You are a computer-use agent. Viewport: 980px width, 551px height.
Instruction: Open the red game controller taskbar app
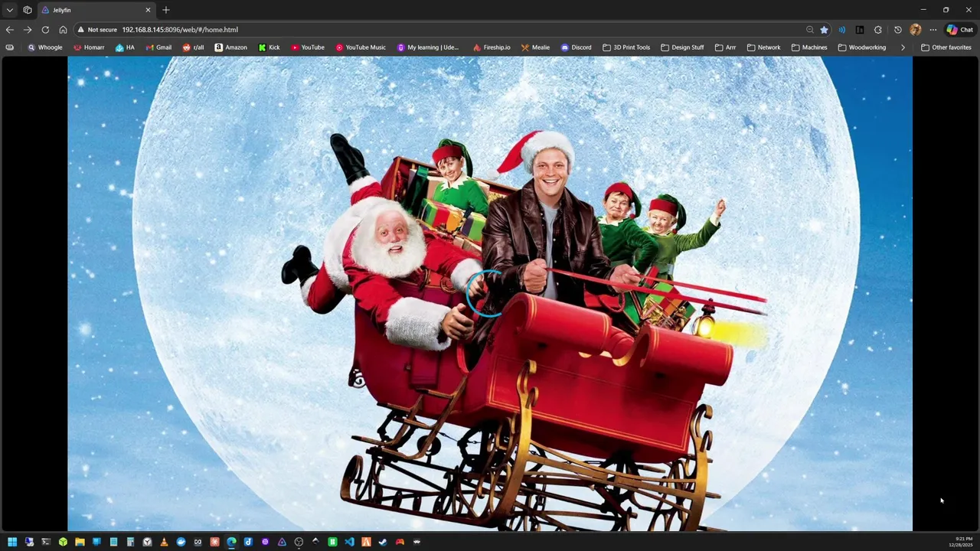click(400, 542)
